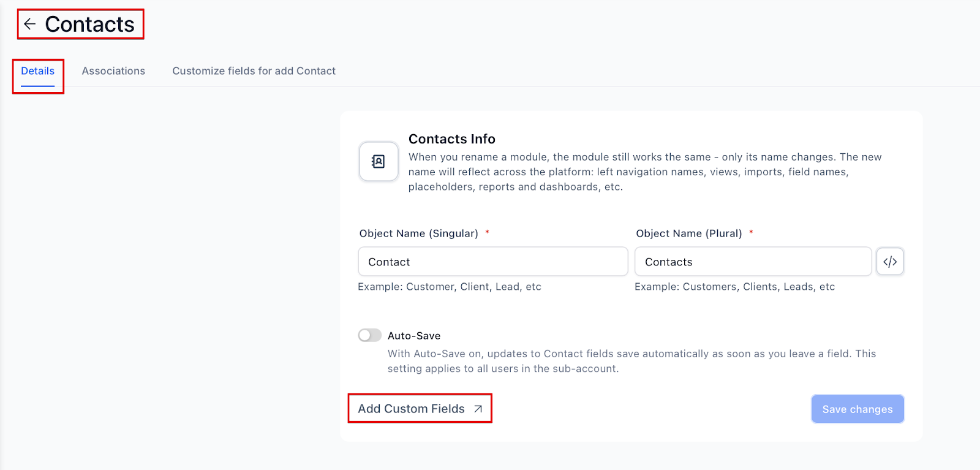Click the module rename description paragraph

pos(644,172)
